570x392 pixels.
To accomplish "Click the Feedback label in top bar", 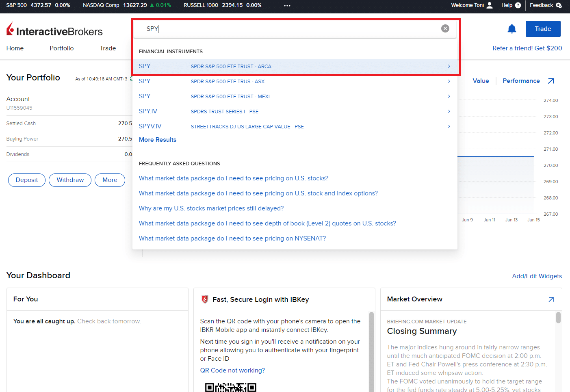I will tap(541, 5).
